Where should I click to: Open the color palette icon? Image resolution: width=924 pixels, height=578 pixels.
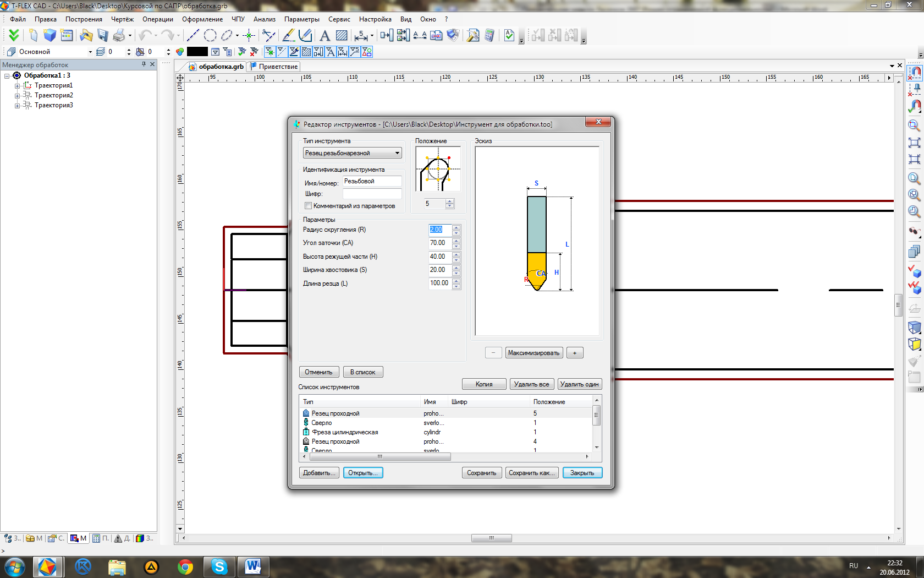(180, 52)
